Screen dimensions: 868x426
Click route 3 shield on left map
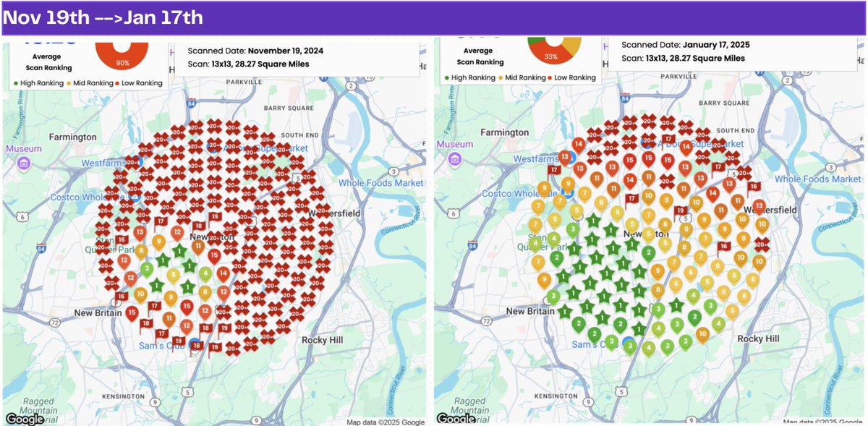(393, 171)
